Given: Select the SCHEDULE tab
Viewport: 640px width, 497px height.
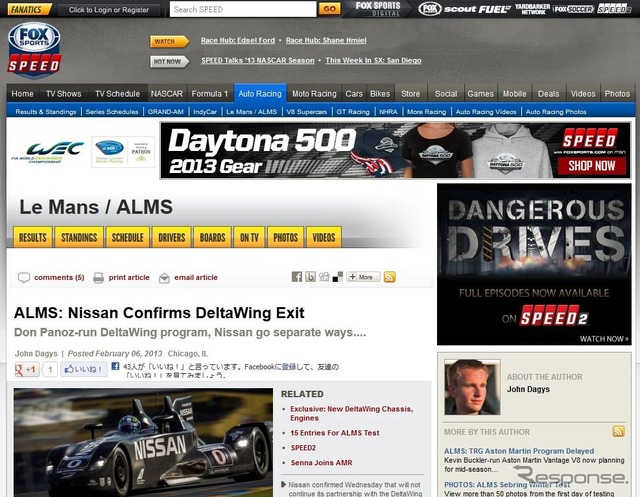Looking at the screenshot, I should point(128,237).
